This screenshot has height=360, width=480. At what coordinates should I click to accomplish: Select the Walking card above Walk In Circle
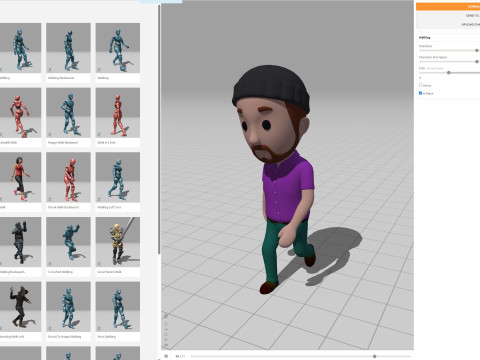pos(118,52)
